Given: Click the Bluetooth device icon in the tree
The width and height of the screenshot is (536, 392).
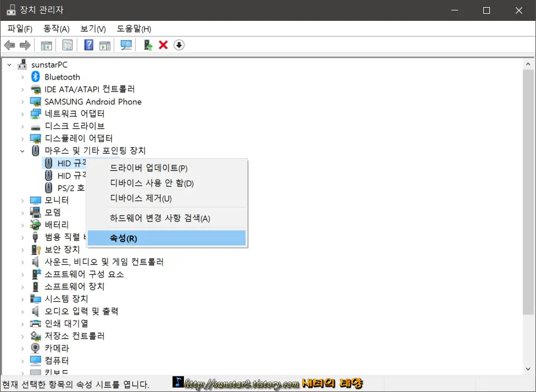Looking at the screenshot, I should coord(35,77).
